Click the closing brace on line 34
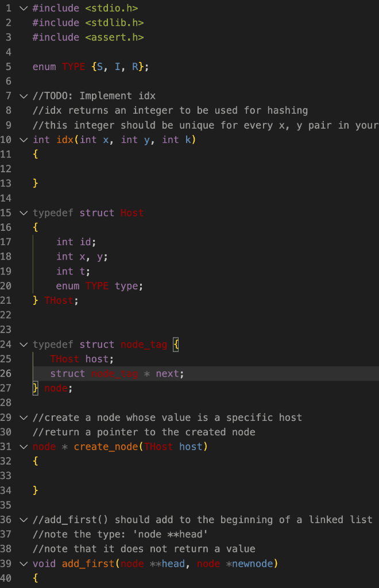 click(35, 491)
